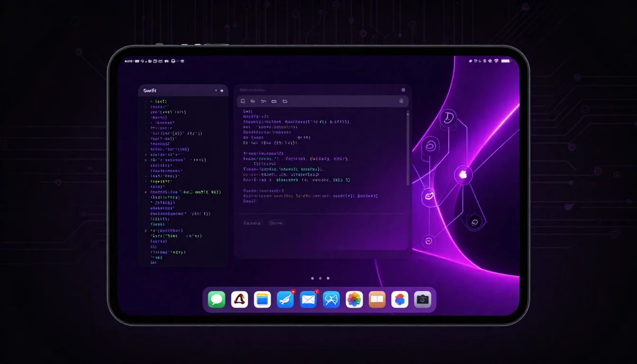This screenshot has height=364, width=637.
Task: Click the trash icon in editor toolbar
Action: coord(401,101)
